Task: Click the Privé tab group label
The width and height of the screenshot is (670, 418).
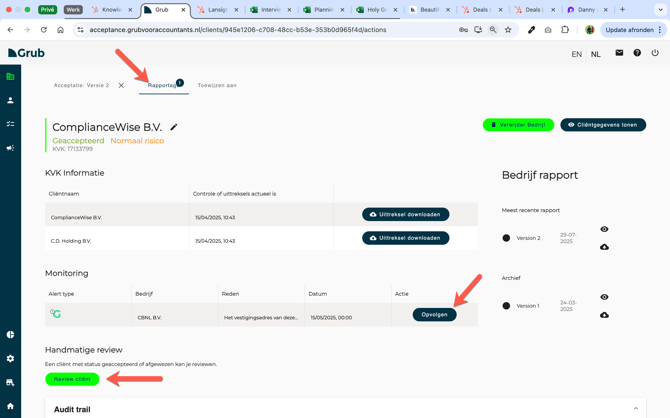Action: pos(47,9)
